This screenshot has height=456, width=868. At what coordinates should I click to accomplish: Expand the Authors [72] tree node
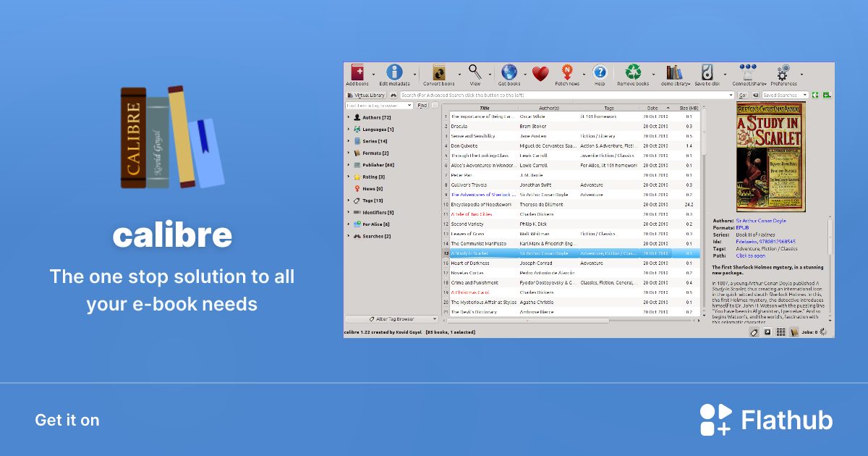pyautogui.click(x=349, y=117)
